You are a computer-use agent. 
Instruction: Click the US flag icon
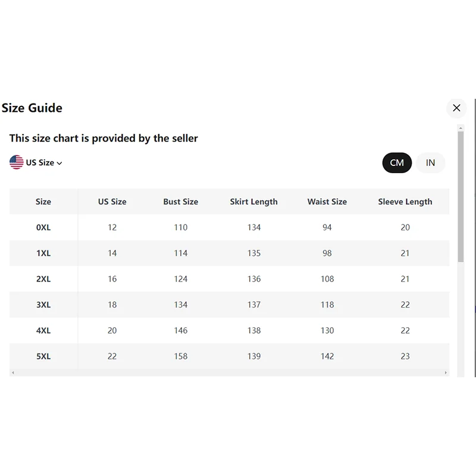pos(17,162)
